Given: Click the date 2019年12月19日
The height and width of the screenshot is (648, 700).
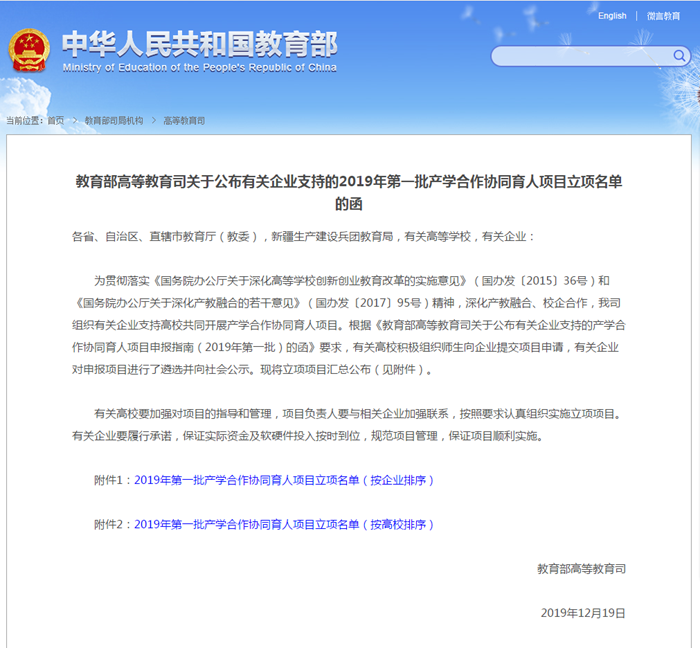Looking at the screenshot, I should [583, 613].
